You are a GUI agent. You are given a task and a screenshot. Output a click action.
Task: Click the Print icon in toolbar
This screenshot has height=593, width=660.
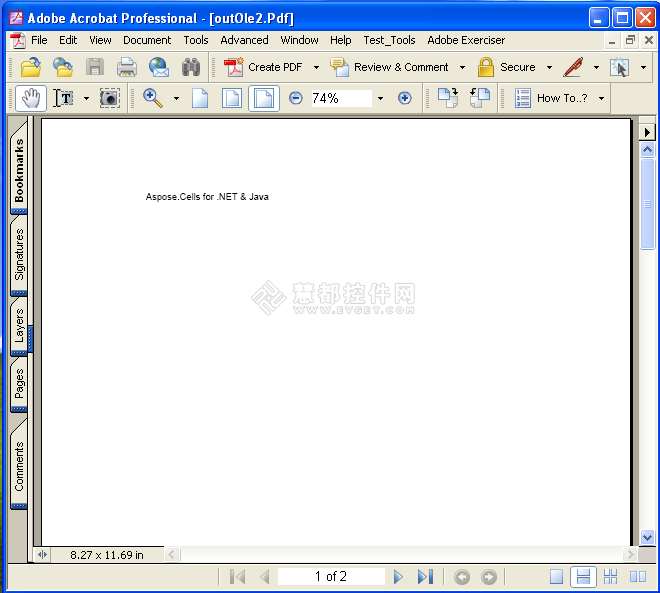point(127,67)
